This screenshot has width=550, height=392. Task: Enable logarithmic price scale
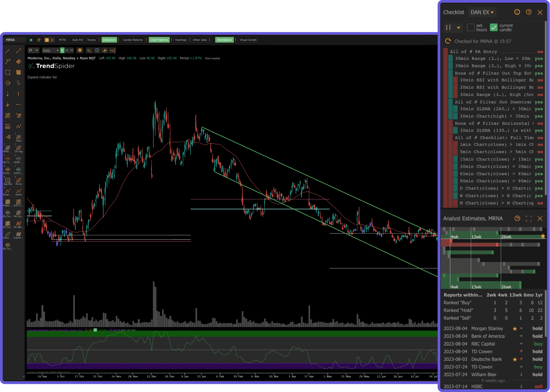(112, 50)
